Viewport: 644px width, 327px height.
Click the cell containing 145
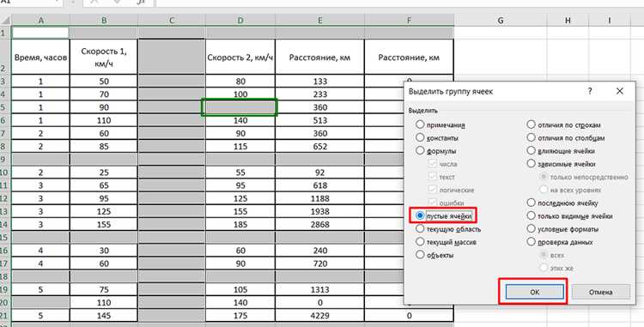coord(104,316)
